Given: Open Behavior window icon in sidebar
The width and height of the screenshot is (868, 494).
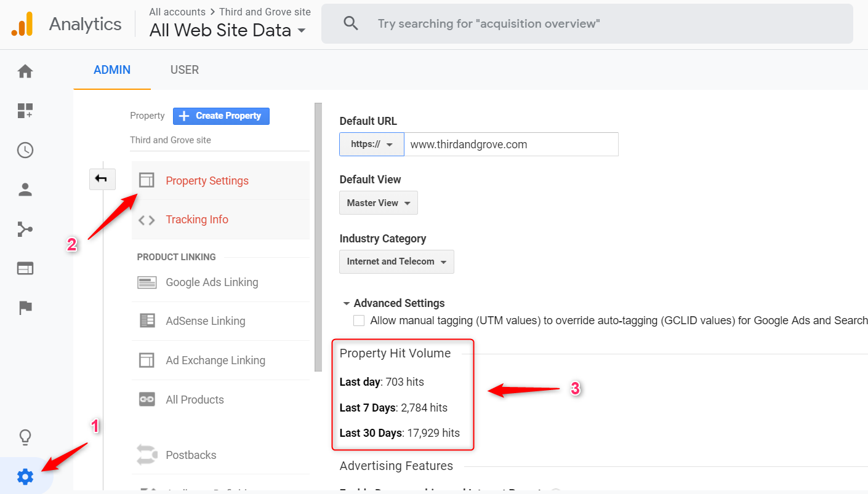Looking at the screenshot, I should [25, 268].
